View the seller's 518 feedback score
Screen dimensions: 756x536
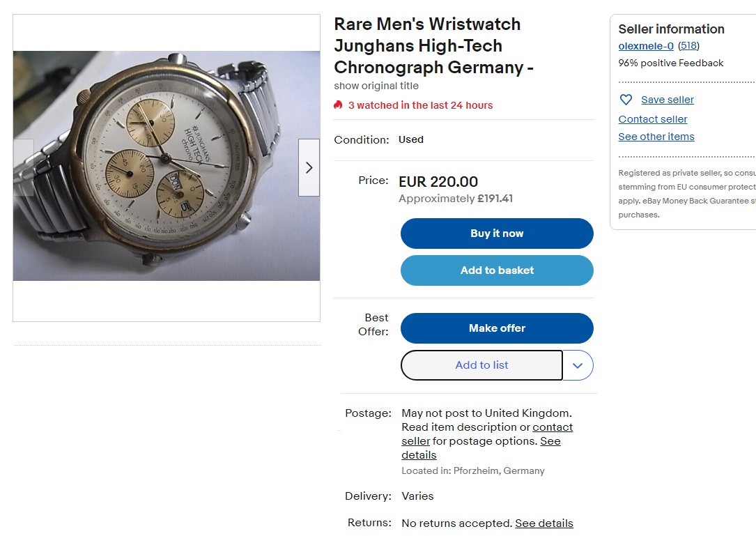(x=688, y=45)
